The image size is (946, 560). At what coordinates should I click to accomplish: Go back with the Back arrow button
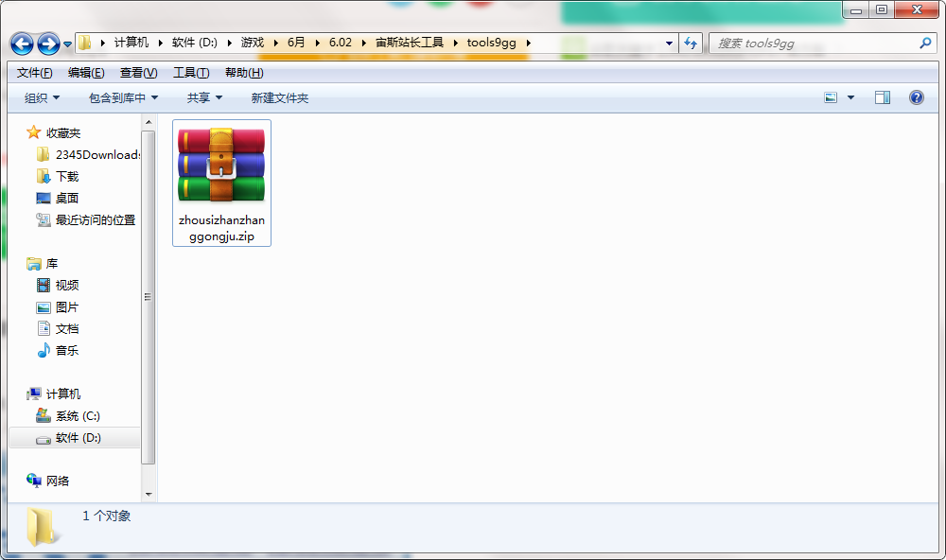pyautogui.click(x=23, y=44)
